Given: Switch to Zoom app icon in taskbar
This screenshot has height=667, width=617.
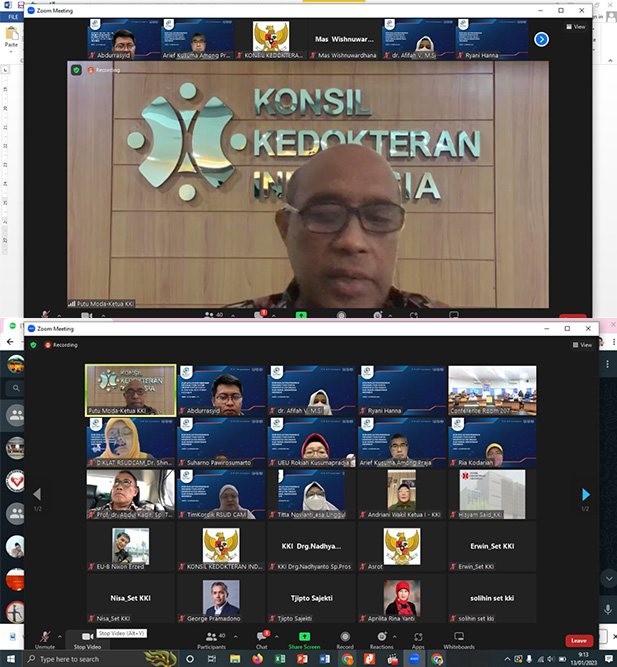Looking at the screenshot, I should (414, 659).
